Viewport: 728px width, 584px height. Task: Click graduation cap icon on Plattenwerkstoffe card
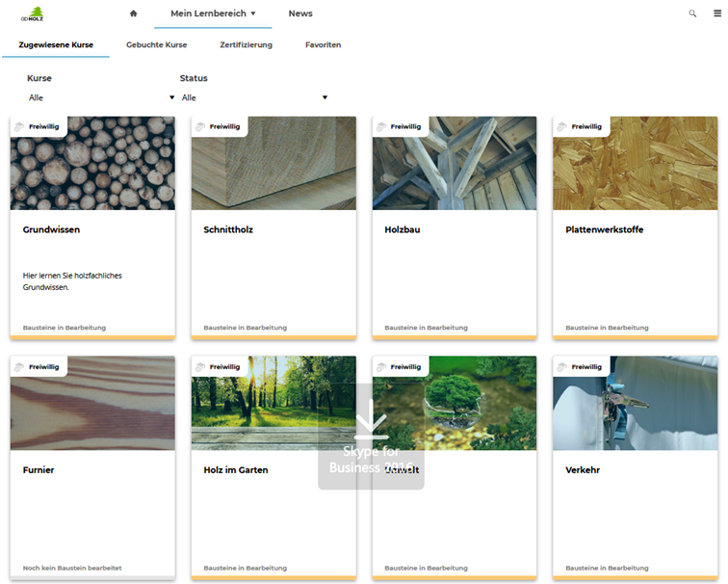[561, 126]
